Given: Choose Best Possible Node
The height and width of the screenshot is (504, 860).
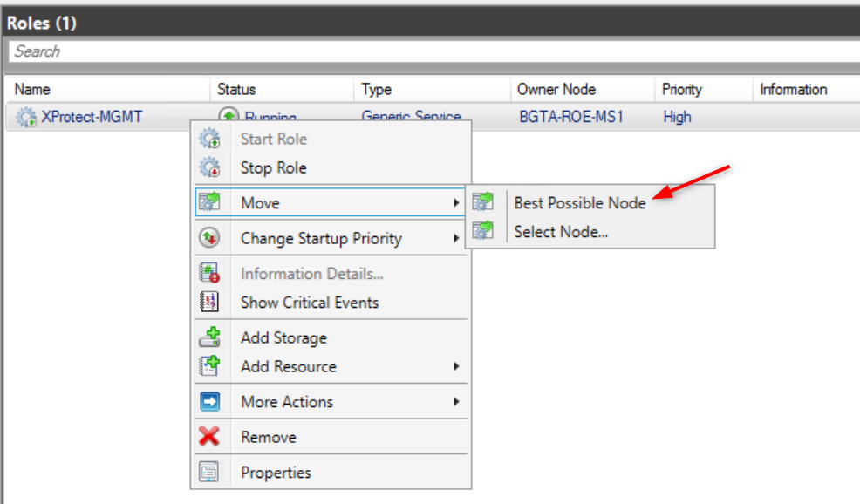Looking at the screenshot, I should coord(580,203).
